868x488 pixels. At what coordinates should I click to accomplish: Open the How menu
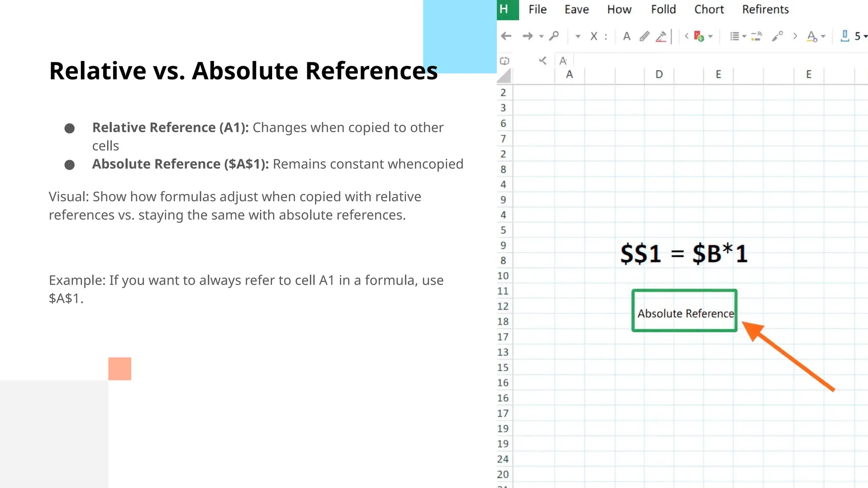point(619,9)
